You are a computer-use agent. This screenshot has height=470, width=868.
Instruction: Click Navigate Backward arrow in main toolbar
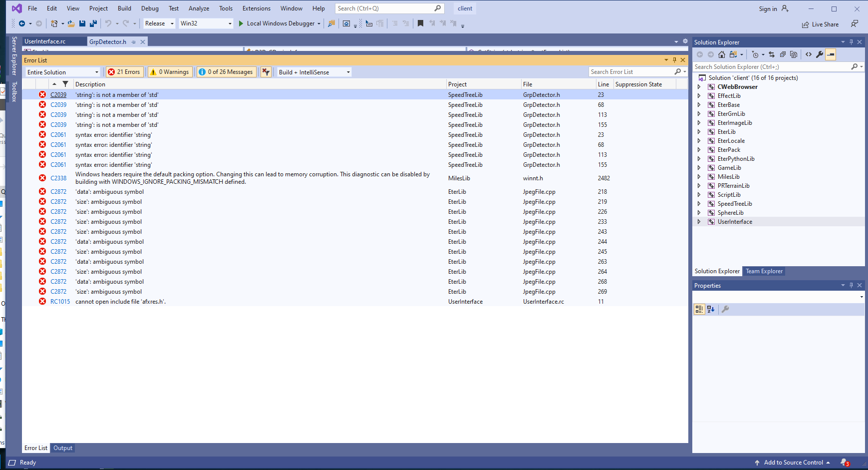pyautogui.click(x=22, y=23)
